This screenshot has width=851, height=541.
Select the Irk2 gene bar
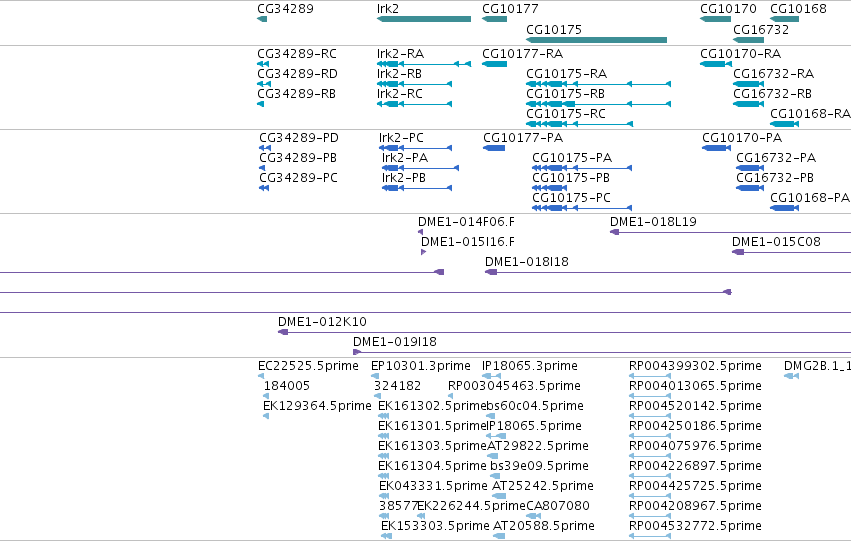pyautogui.click(x=424, y=19)
